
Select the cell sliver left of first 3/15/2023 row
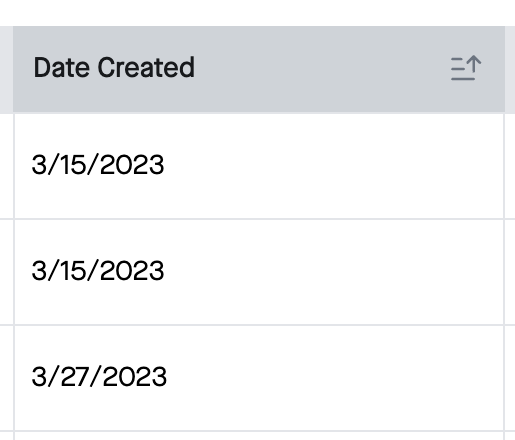click(x=6, y=166)
